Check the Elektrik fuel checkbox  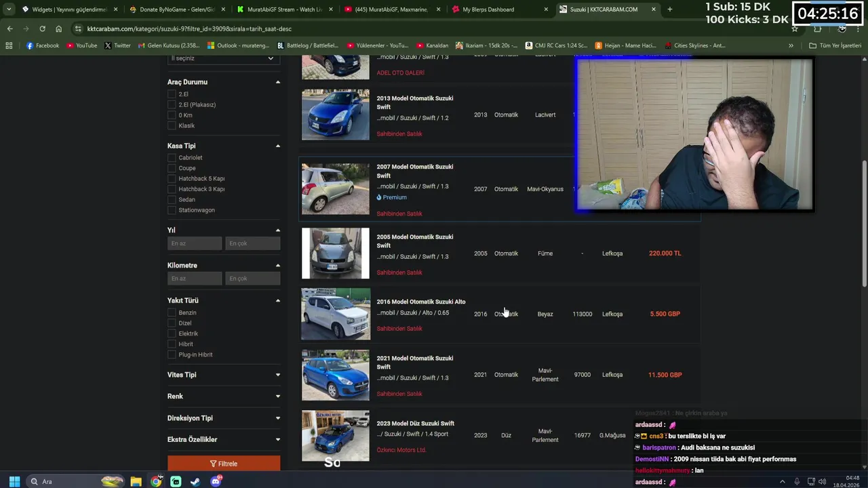[172, 333]
